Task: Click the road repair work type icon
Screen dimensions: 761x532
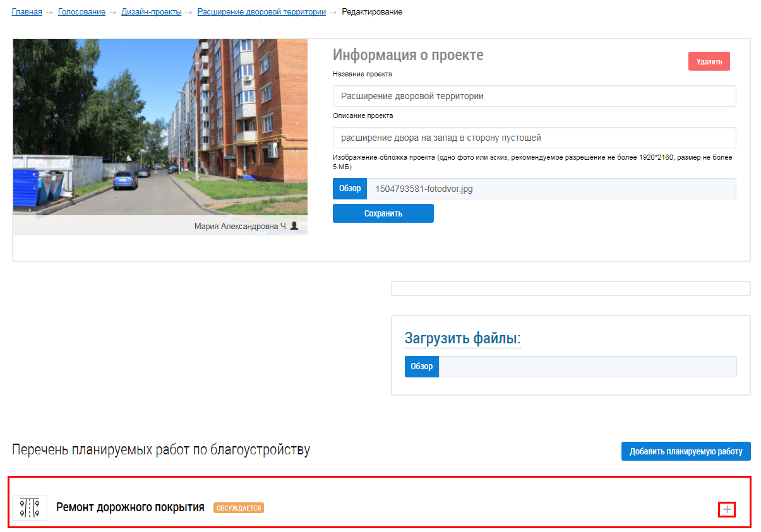Action: pyautogui.click(x=30, y=508)
